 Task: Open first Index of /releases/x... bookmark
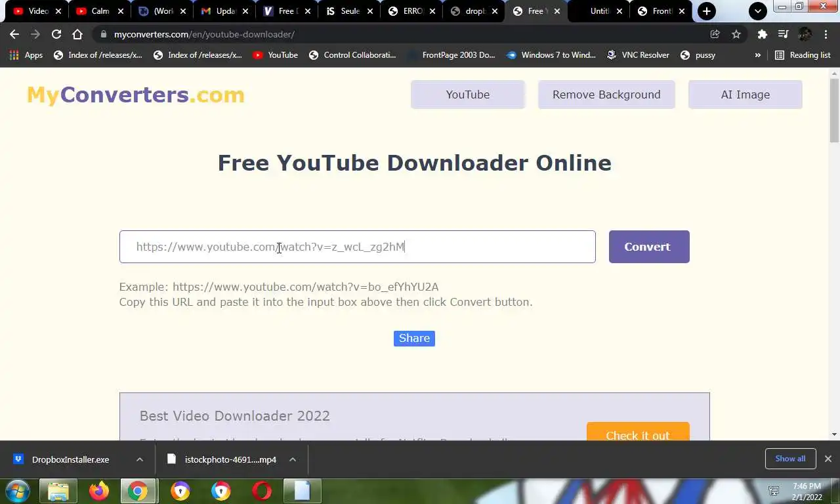pos(97,55)
